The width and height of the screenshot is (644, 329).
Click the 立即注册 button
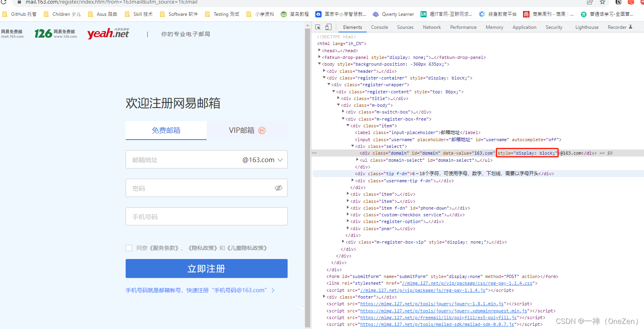[x=207, y=268]
